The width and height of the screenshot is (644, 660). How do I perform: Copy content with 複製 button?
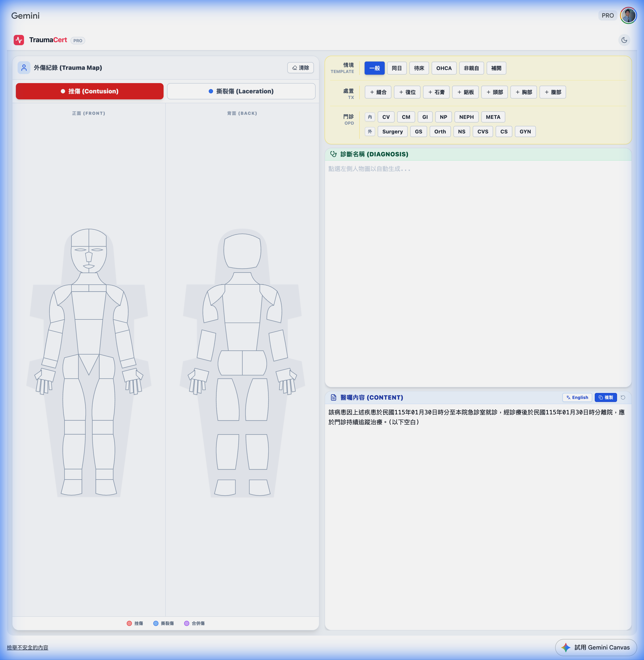tap(605, 397)
